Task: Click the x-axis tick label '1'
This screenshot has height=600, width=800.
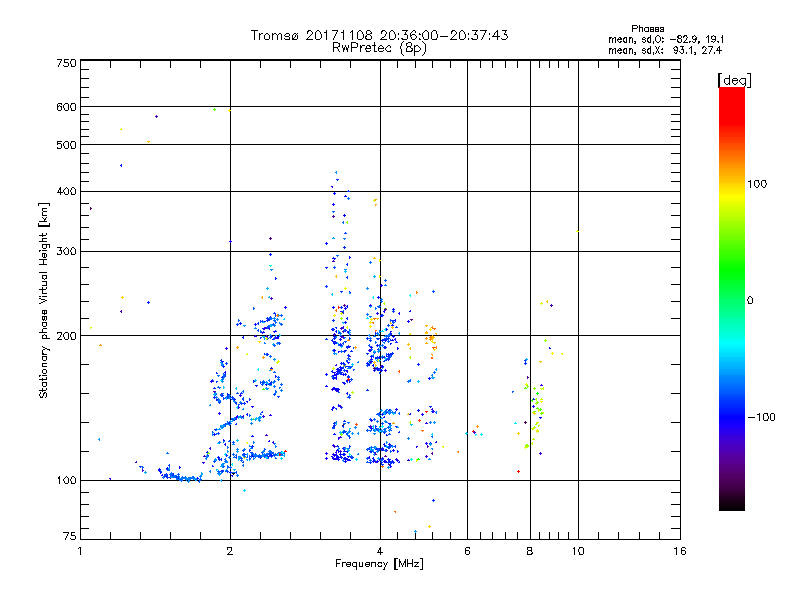Action: (80, 551)
